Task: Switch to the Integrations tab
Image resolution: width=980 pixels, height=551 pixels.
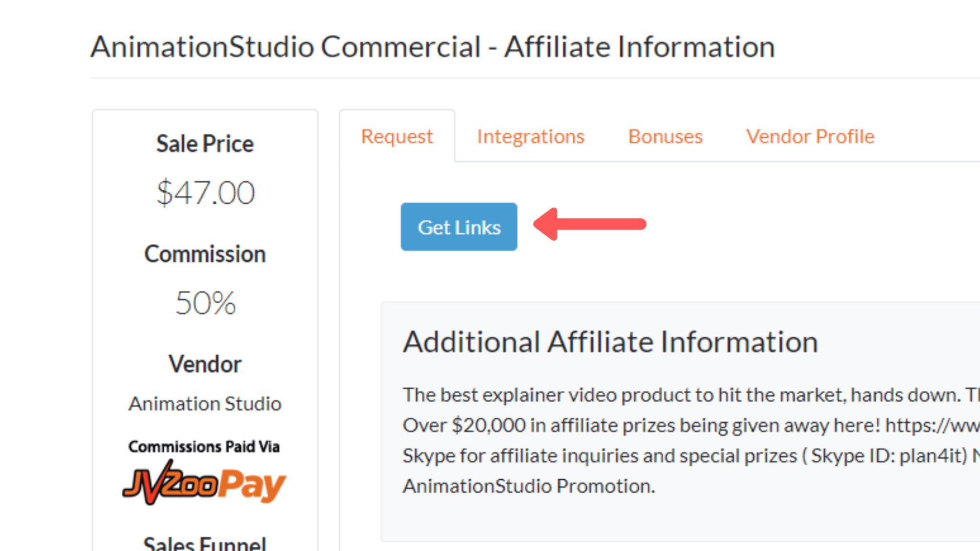Action: click(x=531, y=136)
